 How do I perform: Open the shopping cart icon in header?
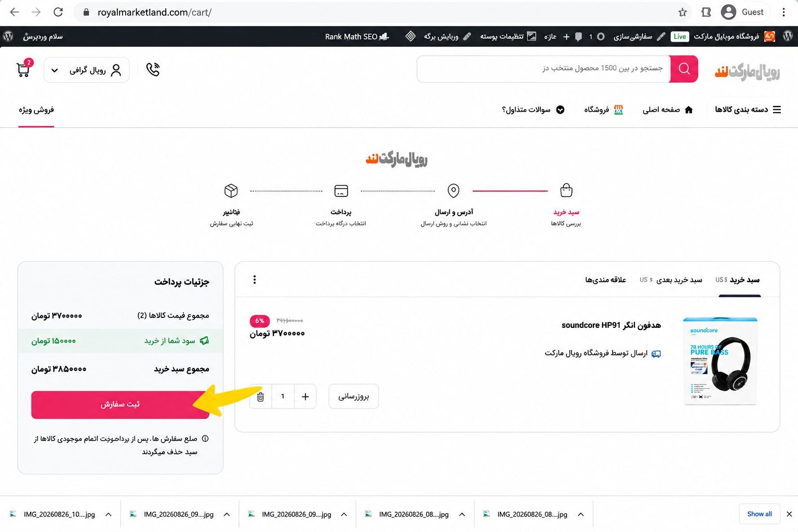23,69
